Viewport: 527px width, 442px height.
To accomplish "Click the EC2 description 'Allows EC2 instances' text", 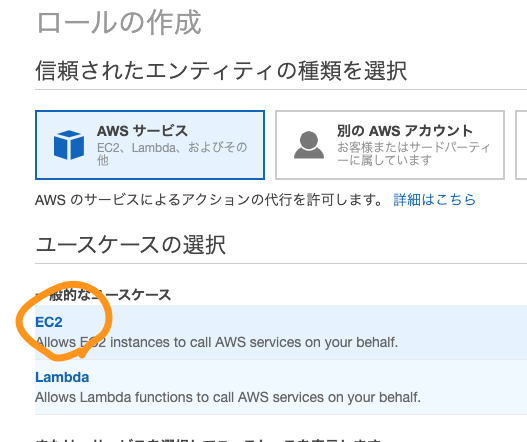I will coord(216,342).
